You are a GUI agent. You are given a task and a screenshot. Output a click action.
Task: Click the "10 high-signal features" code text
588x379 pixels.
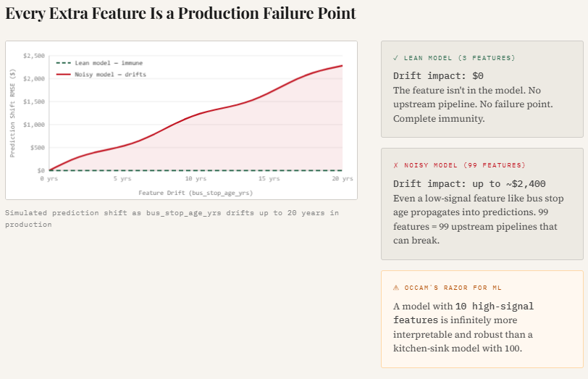(463, 313)
